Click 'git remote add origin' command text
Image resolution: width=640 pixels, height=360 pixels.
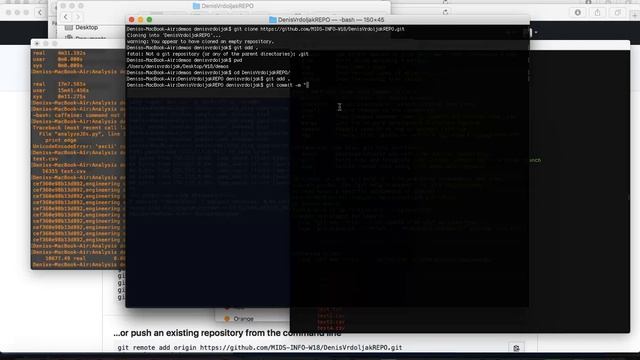pyautogui.click(x=260, y=348)
